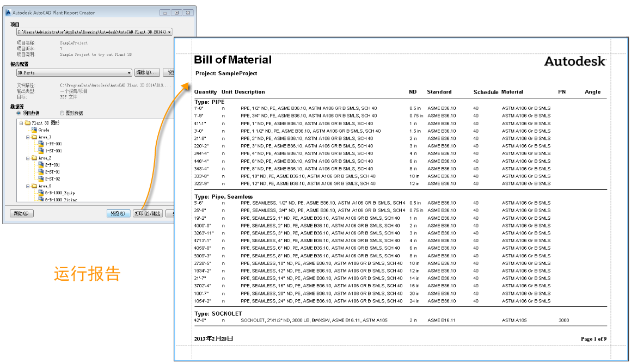Click the ND column header
The height and width of the screenshot is (364, 631).
tap(413, 92)
